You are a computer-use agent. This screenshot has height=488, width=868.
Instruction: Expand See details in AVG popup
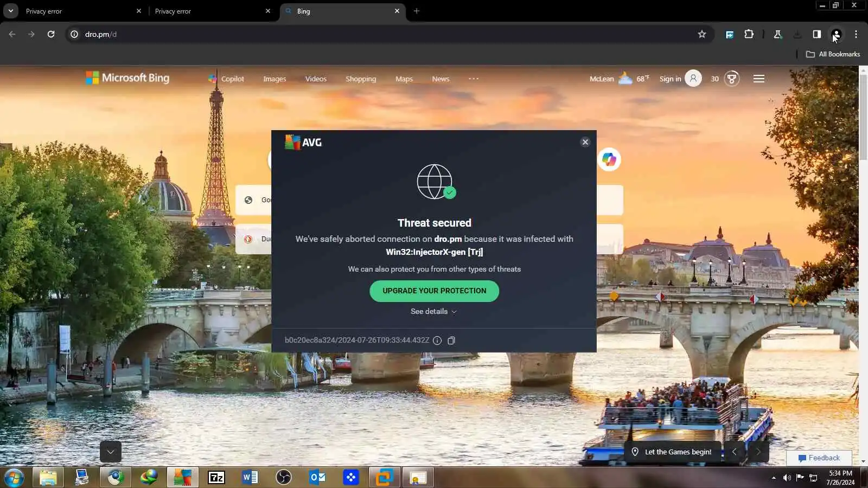click(433, 312)
